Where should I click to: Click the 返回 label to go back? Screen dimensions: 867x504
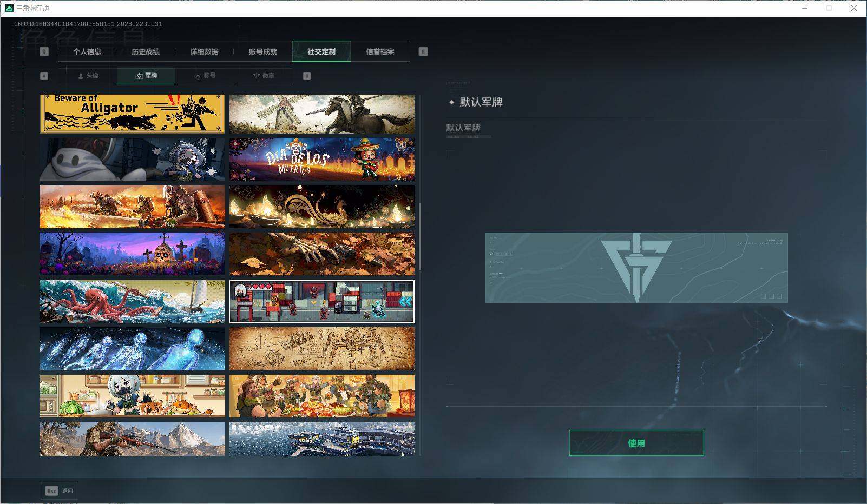68,491
